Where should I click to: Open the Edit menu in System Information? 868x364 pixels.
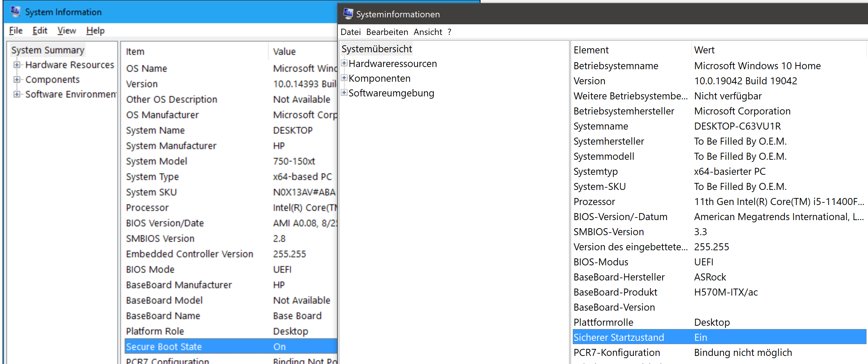coord(40,31)
